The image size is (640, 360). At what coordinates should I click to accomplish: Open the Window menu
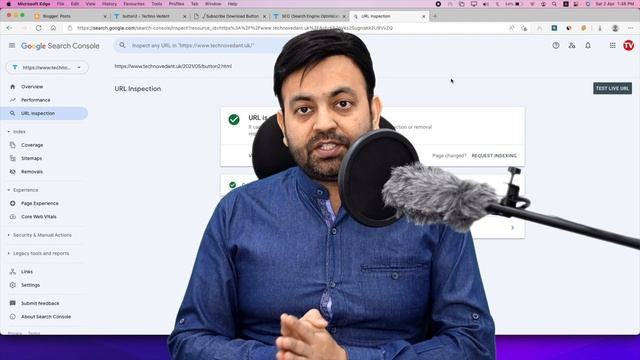(x=213, y=4)
